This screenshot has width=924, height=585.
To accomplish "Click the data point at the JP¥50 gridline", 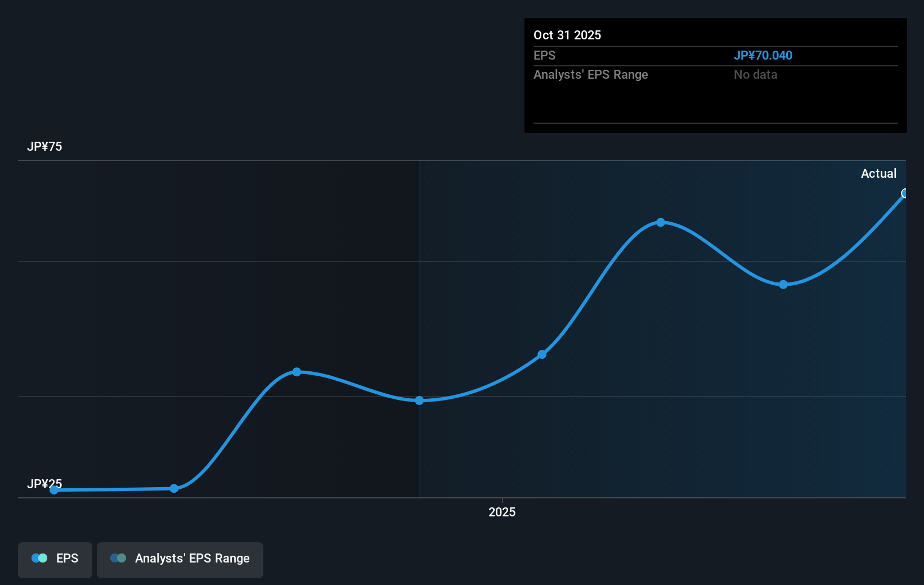I will tap(420, 400).
